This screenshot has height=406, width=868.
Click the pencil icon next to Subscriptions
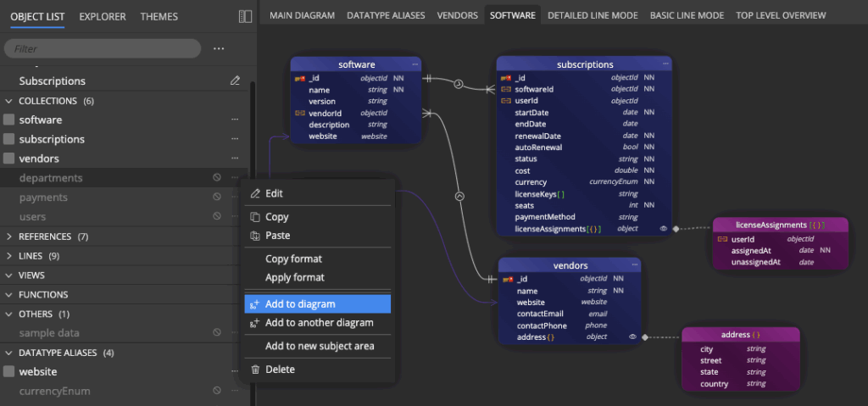pyautogui.click(x=235, y=81)
